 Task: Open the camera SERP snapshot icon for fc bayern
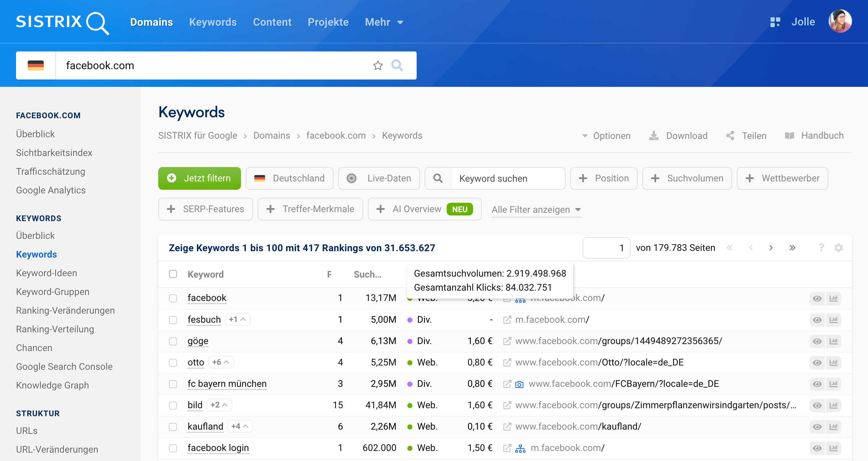[x=520, y=384]
